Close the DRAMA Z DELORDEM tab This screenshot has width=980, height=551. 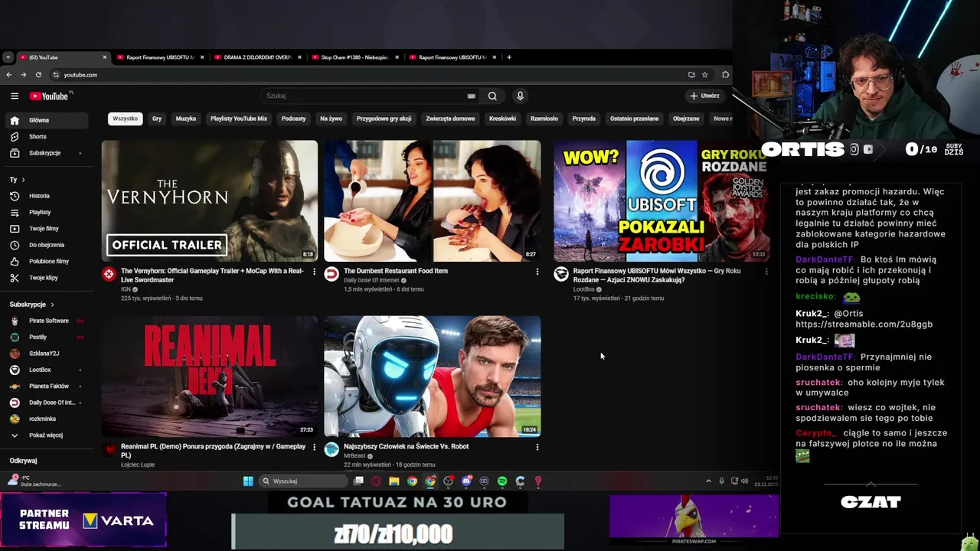tap(299, 57)
